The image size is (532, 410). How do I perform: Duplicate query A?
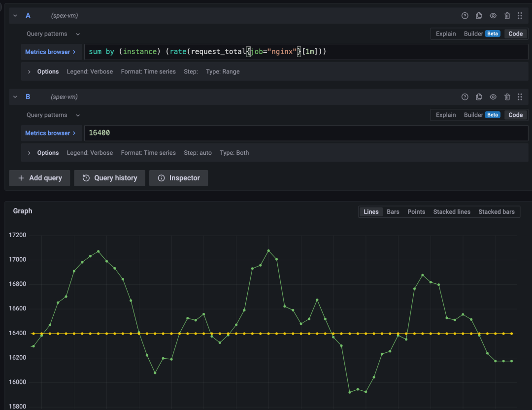click(x=479, y=16)
